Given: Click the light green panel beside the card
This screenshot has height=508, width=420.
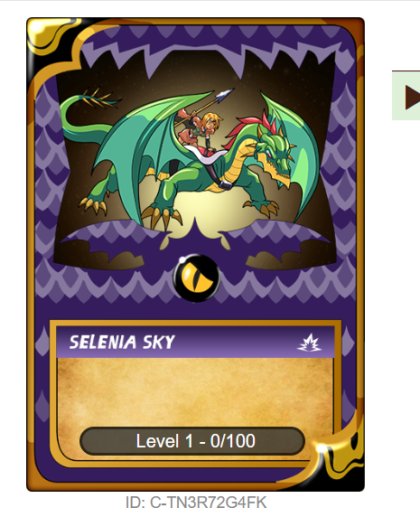Looking at the screenshot, I should click(406, 96).
